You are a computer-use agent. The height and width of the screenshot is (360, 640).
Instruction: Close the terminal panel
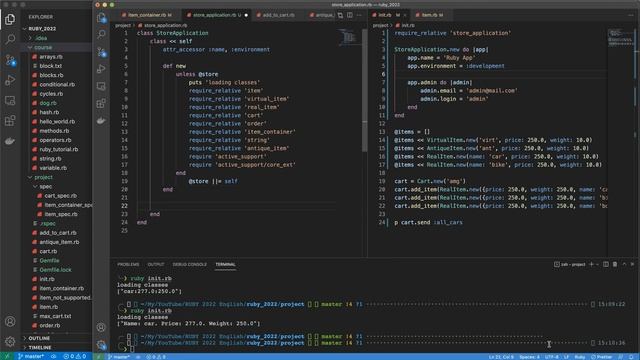pos(632,264)
